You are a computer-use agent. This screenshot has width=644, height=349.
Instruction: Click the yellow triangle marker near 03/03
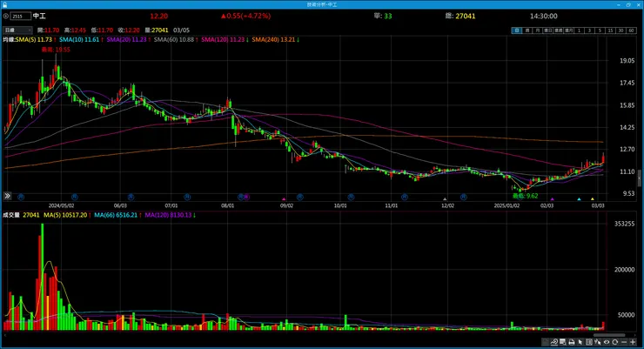[x=593, y=199]
